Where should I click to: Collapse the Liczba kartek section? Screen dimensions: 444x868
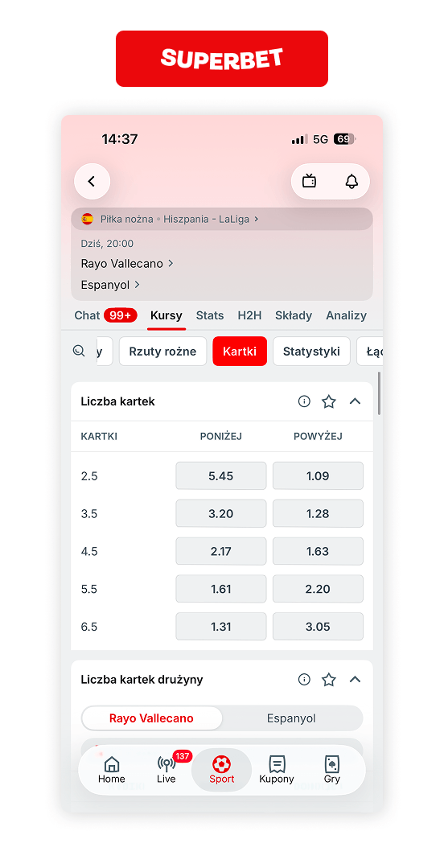pyautogui.click(x=355, y=401)
